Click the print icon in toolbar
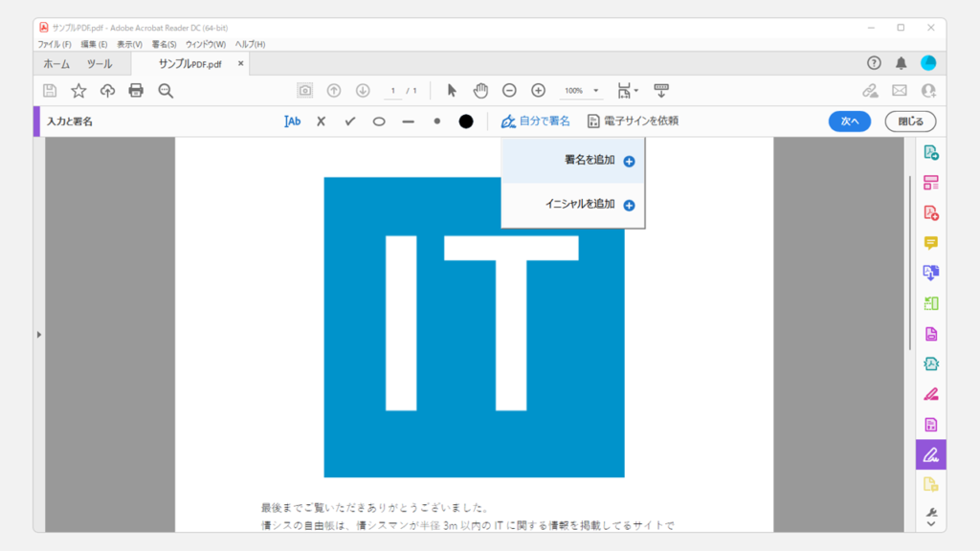The image size is (980, 551). (136, 90)
